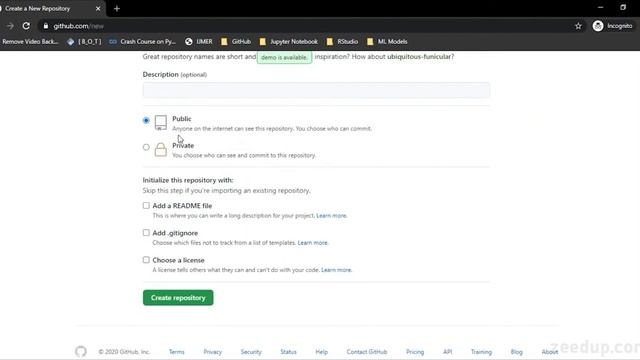Open the Remove Video Back... bookmark
640x360 pixels.
click(x=29, y=42)
